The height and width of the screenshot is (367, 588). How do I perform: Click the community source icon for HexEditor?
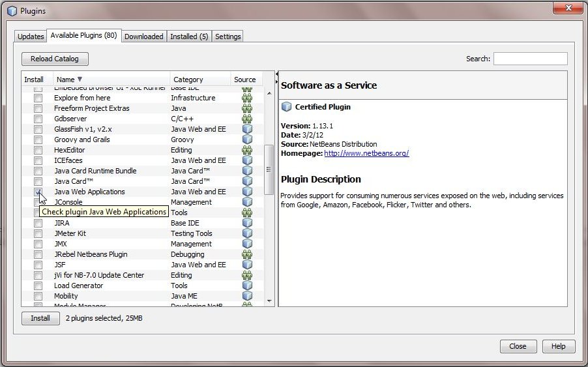(247, 150)
